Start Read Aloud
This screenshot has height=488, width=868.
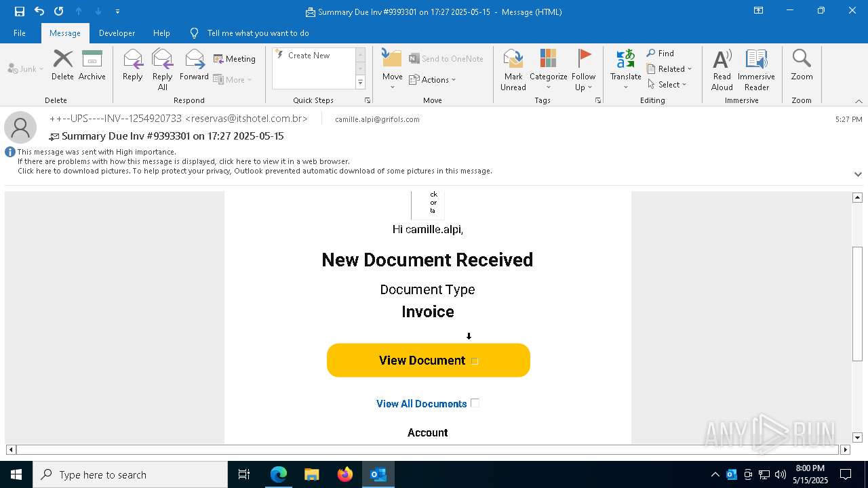tap(722, 69)
